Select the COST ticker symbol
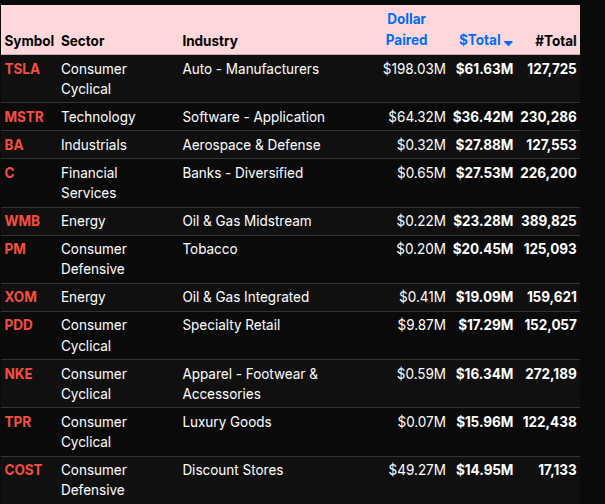 [24, 470]
